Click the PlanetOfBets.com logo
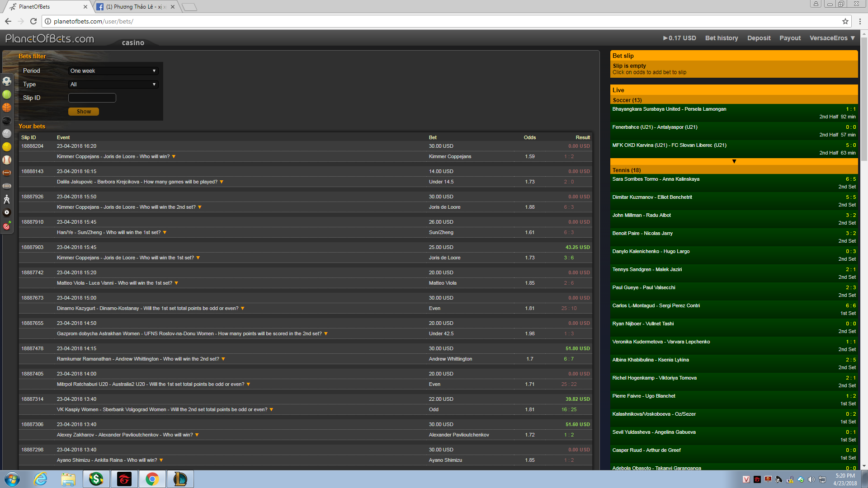The height and width of the screenshot is (488, 868). 50,39
